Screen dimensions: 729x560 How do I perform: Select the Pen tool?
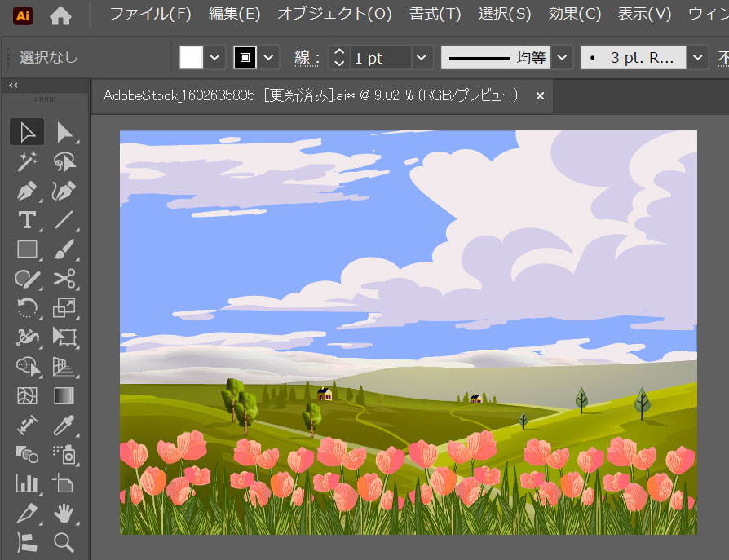[27, 191]
